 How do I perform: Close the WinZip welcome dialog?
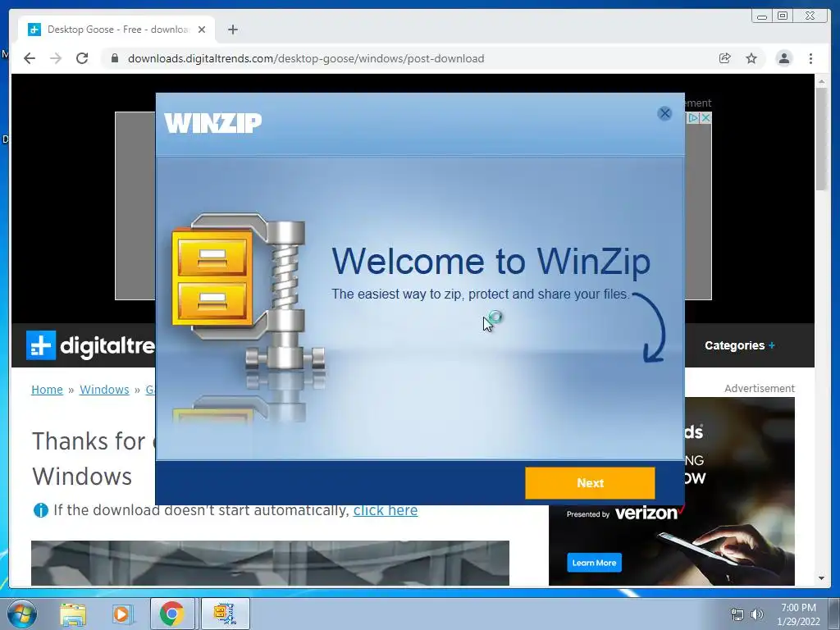[664, 113]
